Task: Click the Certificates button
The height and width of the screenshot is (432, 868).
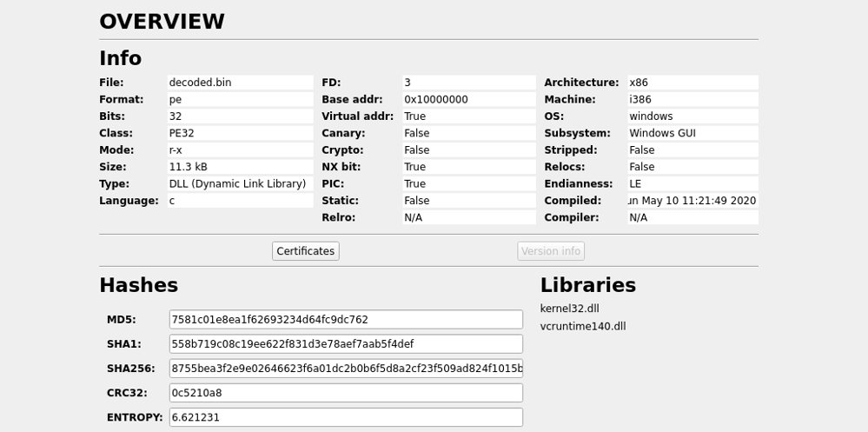Action: point(305,251)
